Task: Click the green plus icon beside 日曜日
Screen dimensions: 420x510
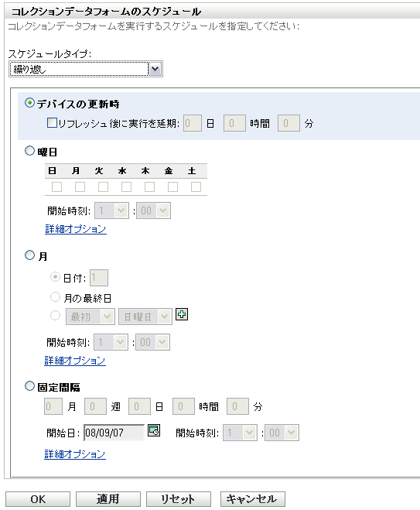Action: (182, 314)
